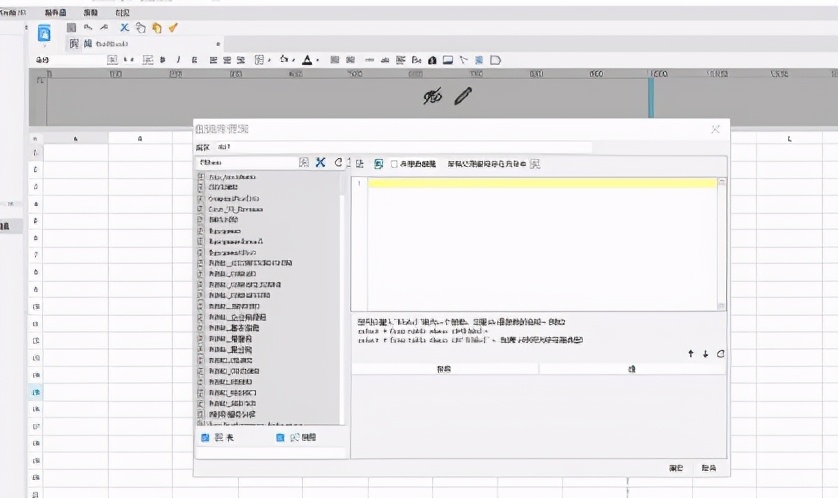Viewport: 838px width, 498px height.
Task: Click the parameter name column header
Action: pyautogui.click(x=445, y=369)
